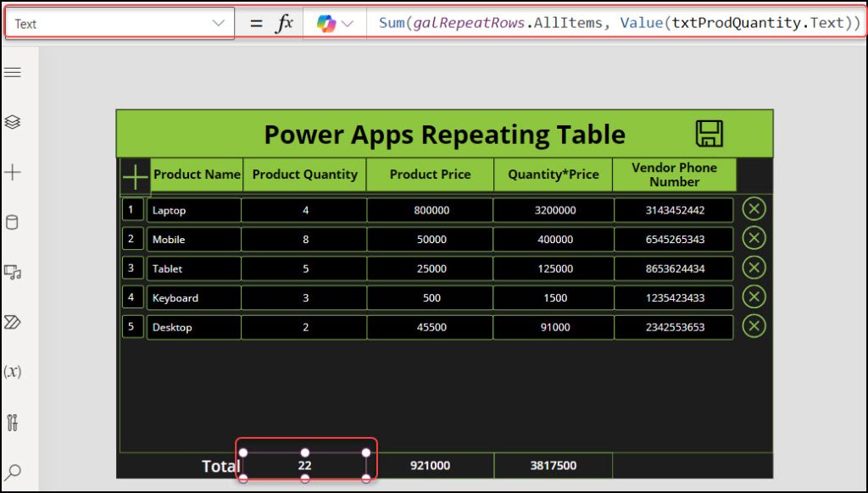Screen dimensions: 868x493
Task: Open the Search magnifier icon in sidebar
Action: click(13, 472)
